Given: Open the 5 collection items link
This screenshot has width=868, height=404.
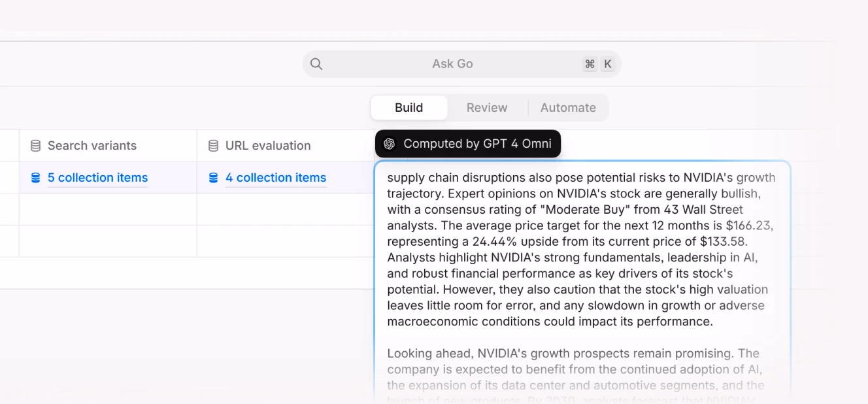Looking at the screenshot, I should tap(98, 178).
